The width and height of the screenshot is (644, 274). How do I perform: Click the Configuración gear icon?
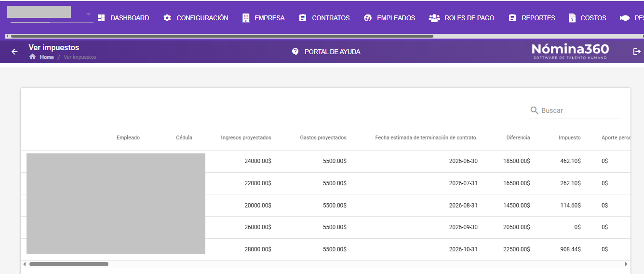[x=167, y=18]
